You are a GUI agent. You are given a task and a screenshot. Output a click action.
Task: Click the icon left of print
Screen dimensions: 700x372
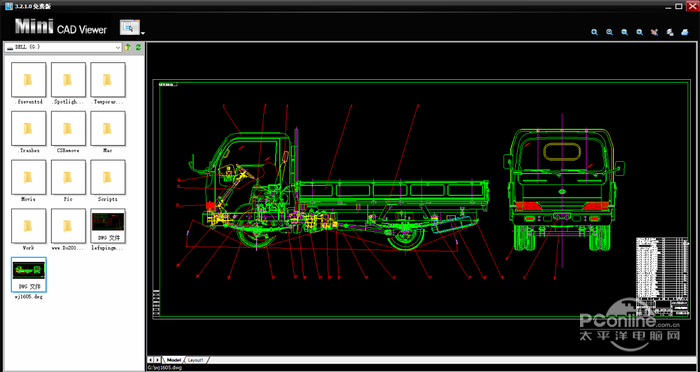670,32
